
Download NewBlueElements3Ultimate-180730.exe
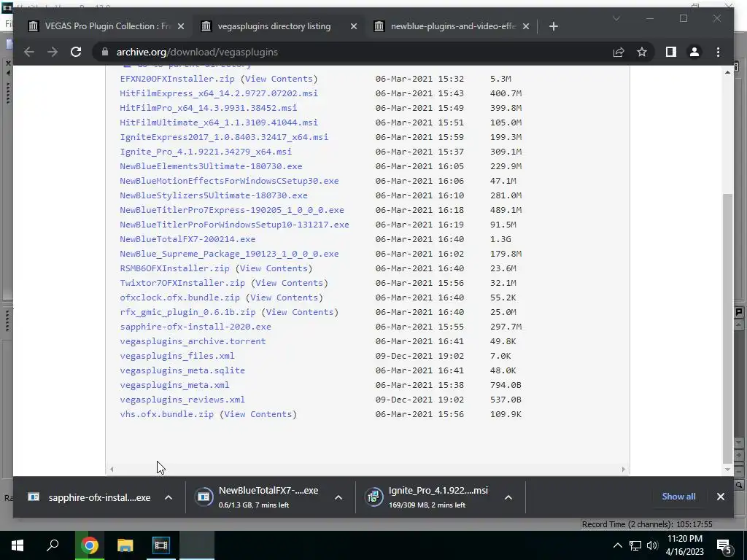pos(211,166)
